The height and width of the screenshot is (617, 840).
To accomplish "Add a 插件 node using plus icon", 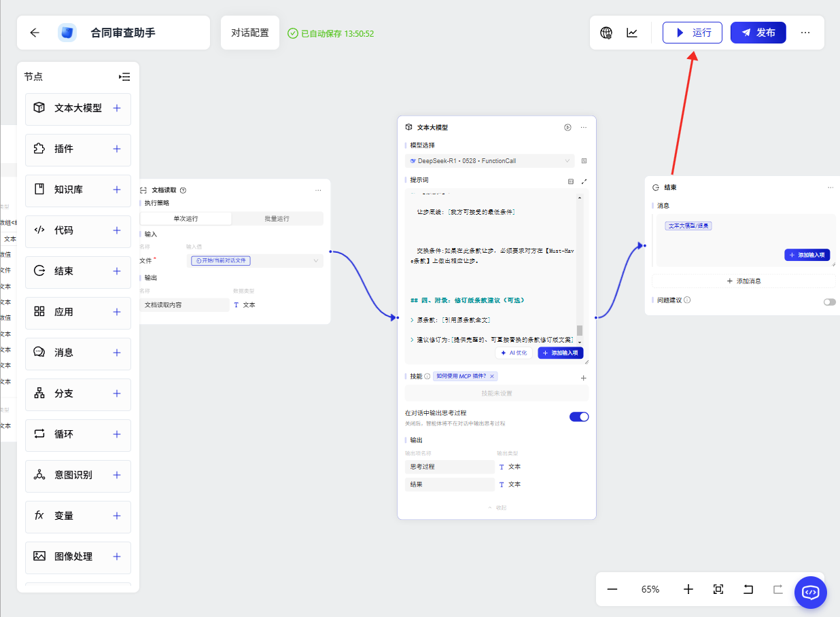I will 117,149.
